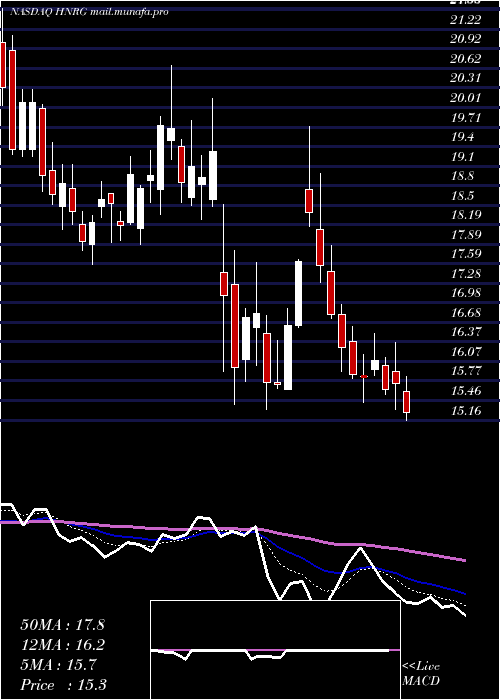Click the 19.71 price level label
The width and height of the screenshot is (500, 700).
click(x=466, y=118)
